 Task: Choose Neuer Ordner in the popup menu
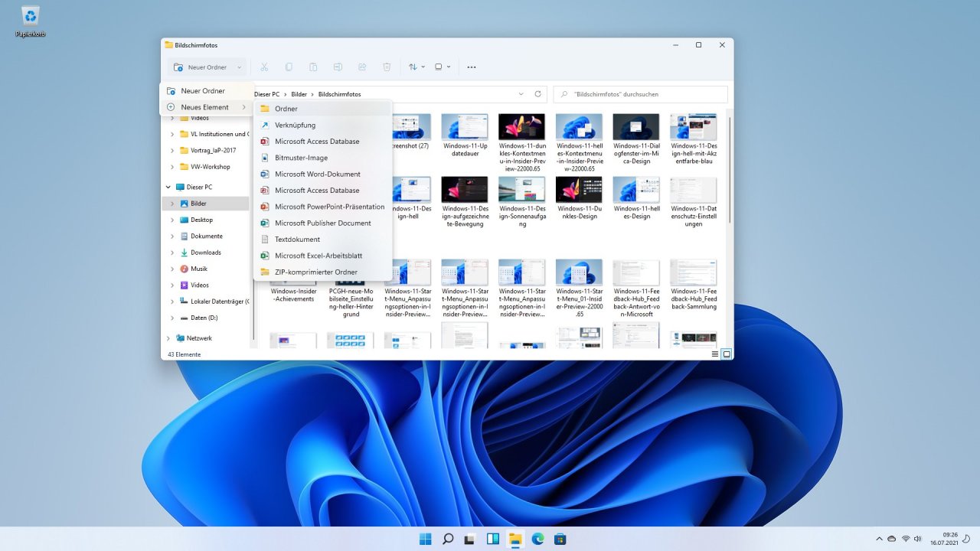[x=207, y=91]
